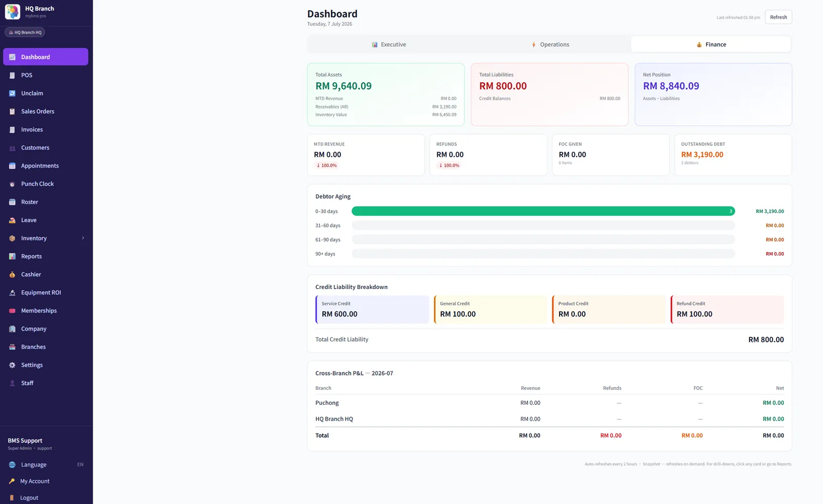Click the Roster sidebar icon
Screen dimensions: 823x504
12,202
